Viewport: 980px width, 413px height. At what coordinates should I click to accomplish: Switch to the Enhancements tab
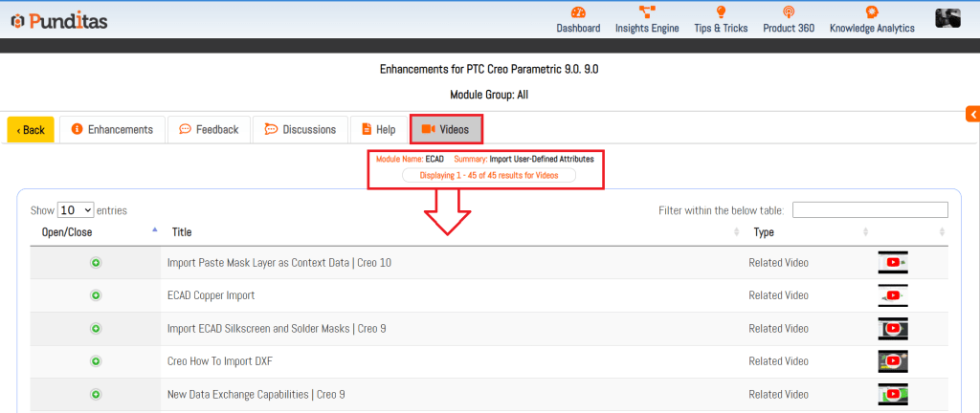(x=111, y=130)
